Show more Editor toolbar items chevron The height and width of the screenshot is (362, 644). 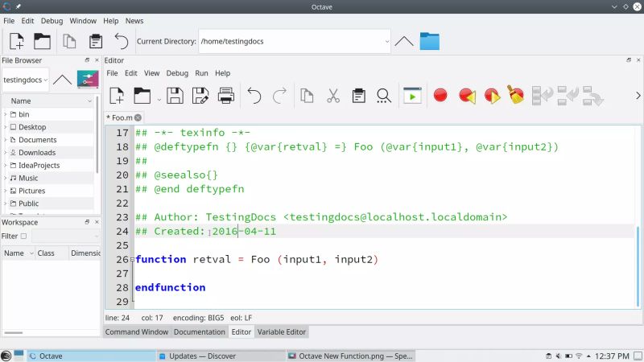638,96
